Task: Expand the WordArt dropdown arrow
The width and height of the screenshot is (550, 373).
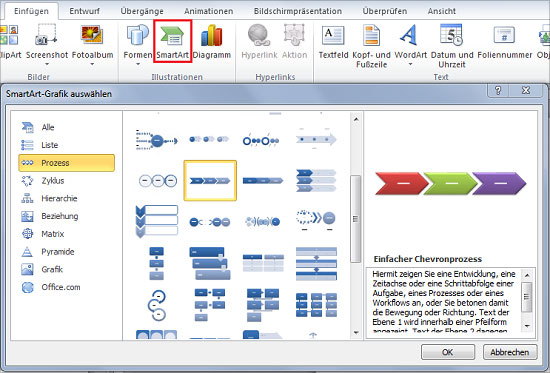Action: click(x=410, y=64)
